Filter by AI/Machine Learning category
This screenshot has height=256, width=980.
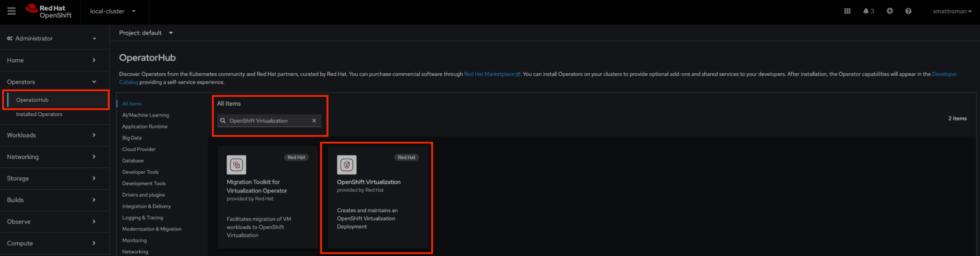click(x=145, y=115)
